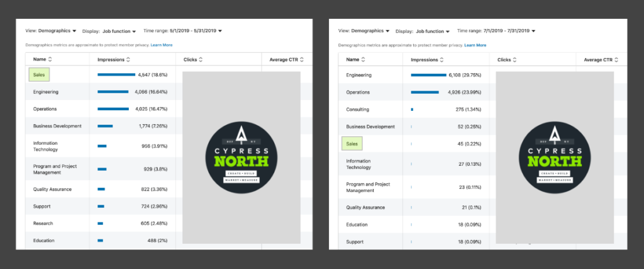Screen dimensions: 644x269
Task: Click 21 (0.1%) impressions value
Action: point(472,207)
